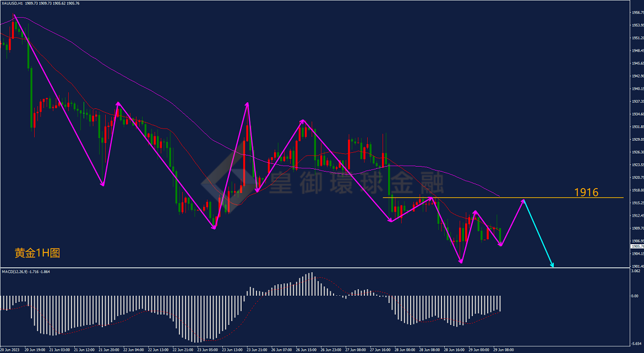The width and height of the screenshot is (644, 353).
Task: Click the orange 1916 level label
Action: pos(586,192)
